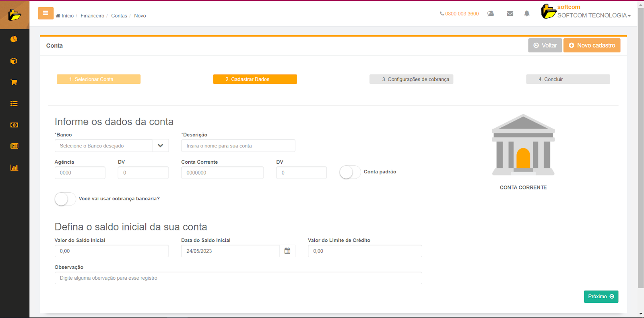
Task: Click the chat bubbles icon in header
Action: [490, 14]
